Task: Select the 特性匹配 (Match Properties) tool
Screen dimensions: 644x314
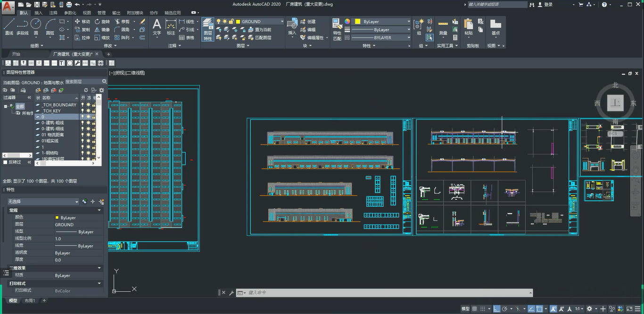Action: coord(337,29)
